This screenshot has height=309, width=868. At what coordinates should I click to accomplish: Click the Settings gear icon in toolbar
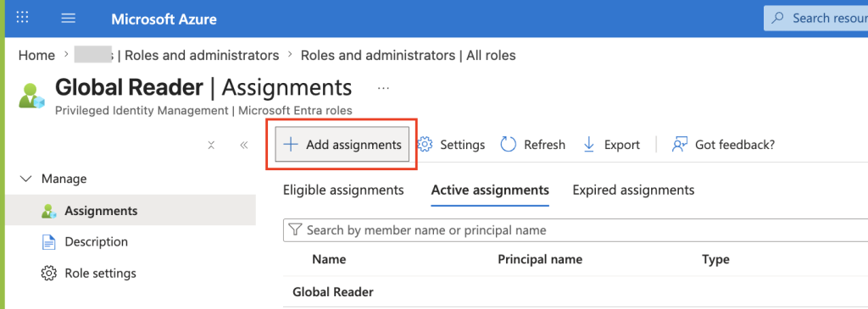click(425, 144)
